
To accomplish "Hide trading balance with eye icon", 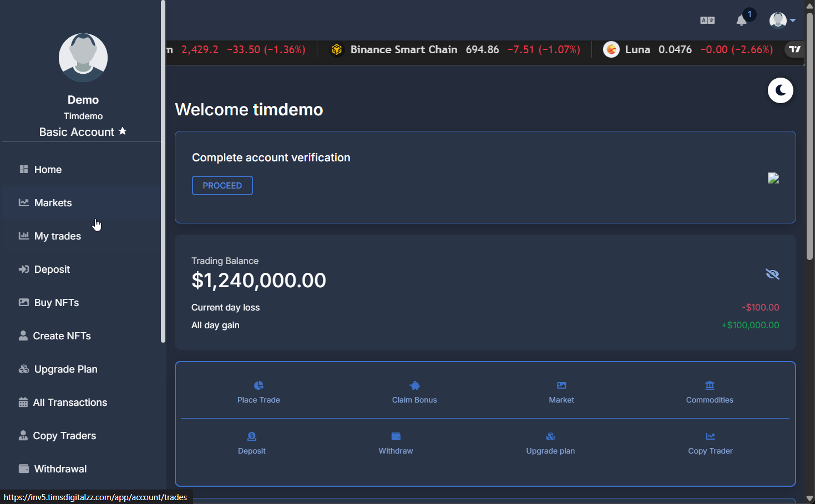I will pyautogui.click(x=772, y=274).
